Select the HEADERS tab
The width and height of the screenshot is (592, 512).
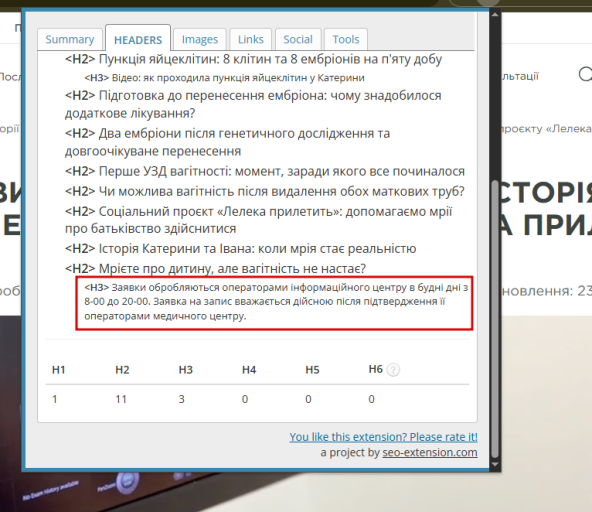point(138,39)
